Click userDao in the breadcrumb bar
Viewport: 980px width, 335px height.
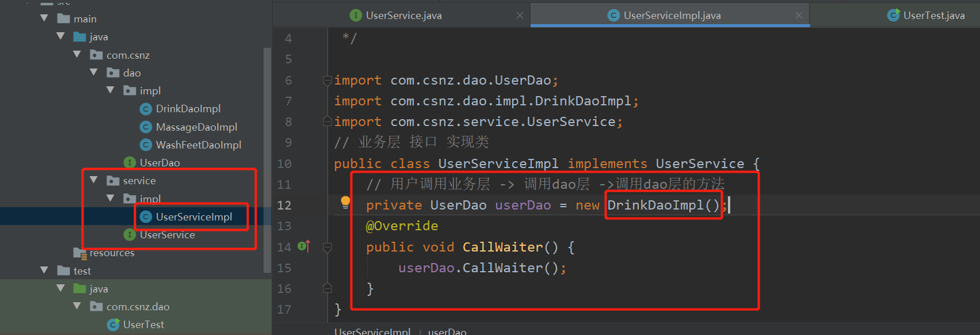pos(447,332)
